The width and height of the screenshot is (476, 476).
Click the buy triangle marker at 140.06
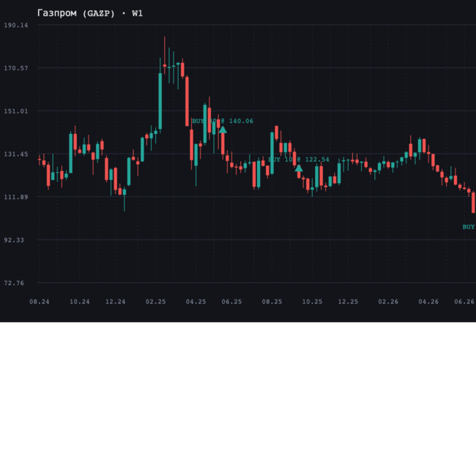point(223,130)
